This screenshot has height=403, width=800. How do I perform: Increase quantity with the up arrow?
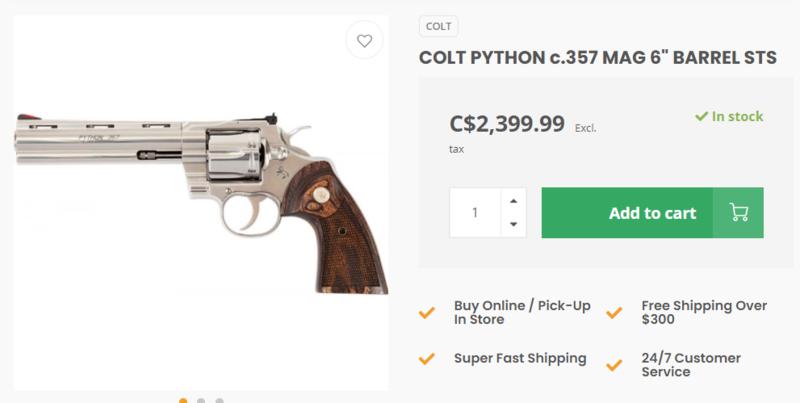pyautogui.click(x=513, y=201)
